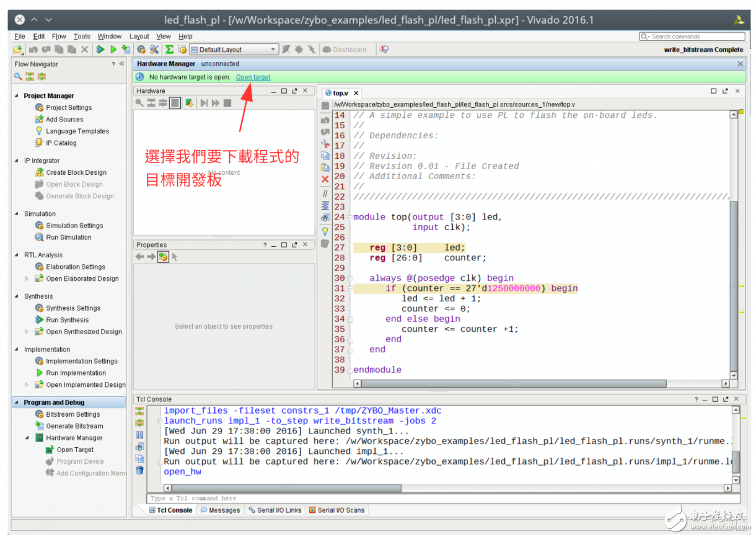Toggle the selected settings button in Properties toolbar
The image size is (756, 537).
click(x=163, y=257)
